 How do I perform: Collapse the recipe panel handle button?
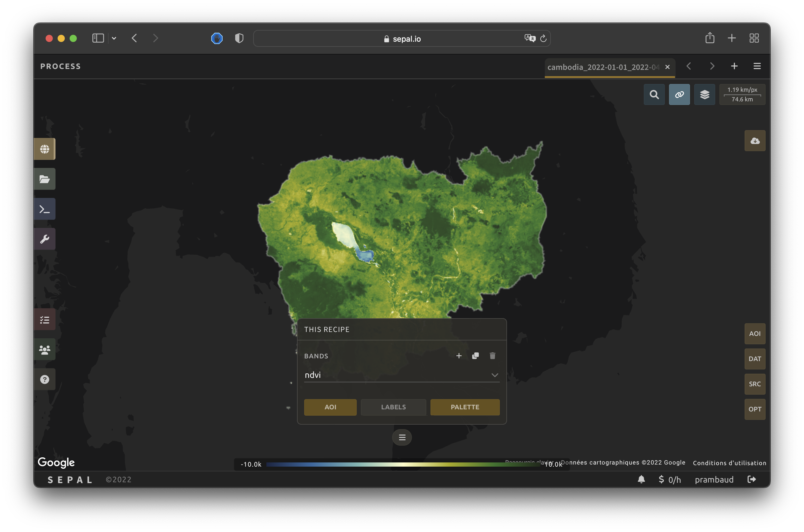[402, 437]
